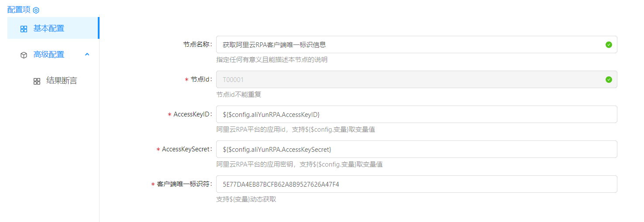Click the green checkmark in 节点名称 field
Screen dimensions: 644x222
coord(609,44)
